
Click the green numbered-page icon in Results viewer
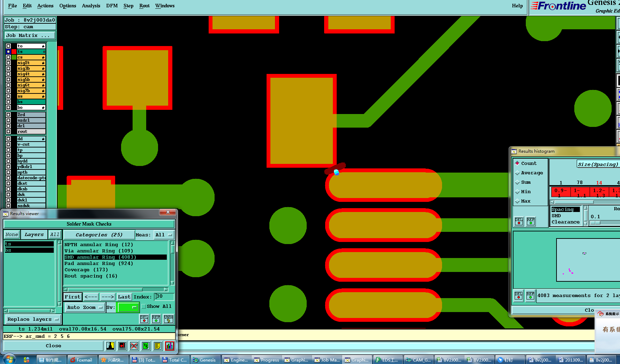[x=146, y=346]
